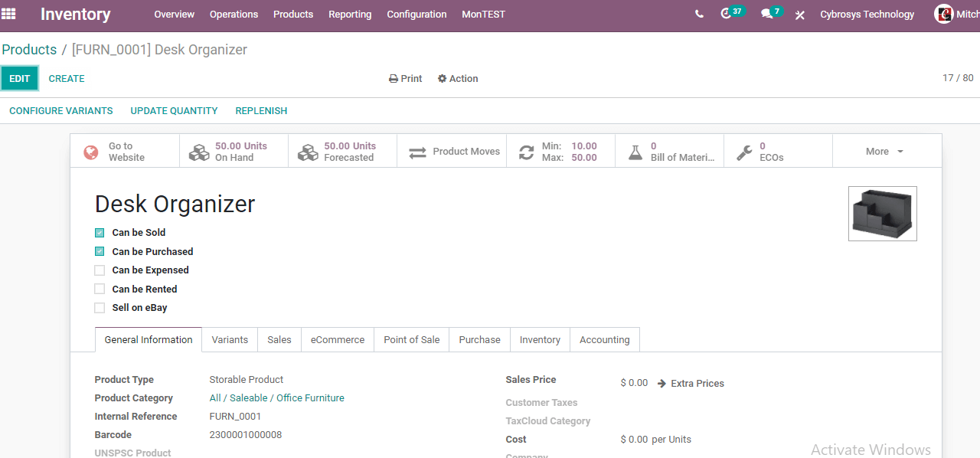Click the Inventory app title

75,15
